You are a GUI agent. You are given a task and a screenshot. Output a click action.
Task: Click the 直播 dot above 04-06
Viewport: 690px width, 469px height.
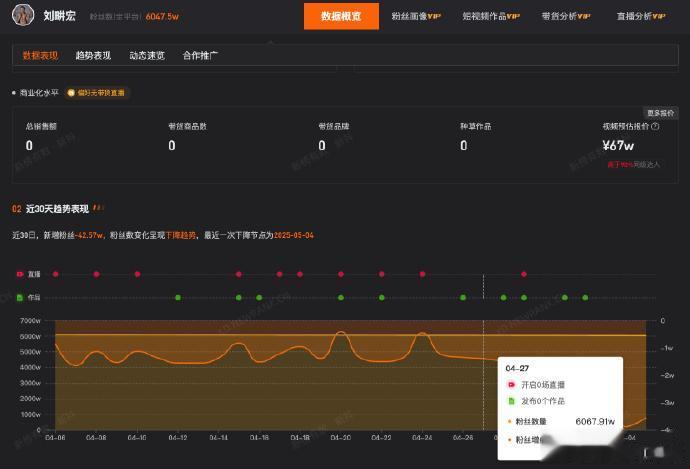click(x=55, y=274)
